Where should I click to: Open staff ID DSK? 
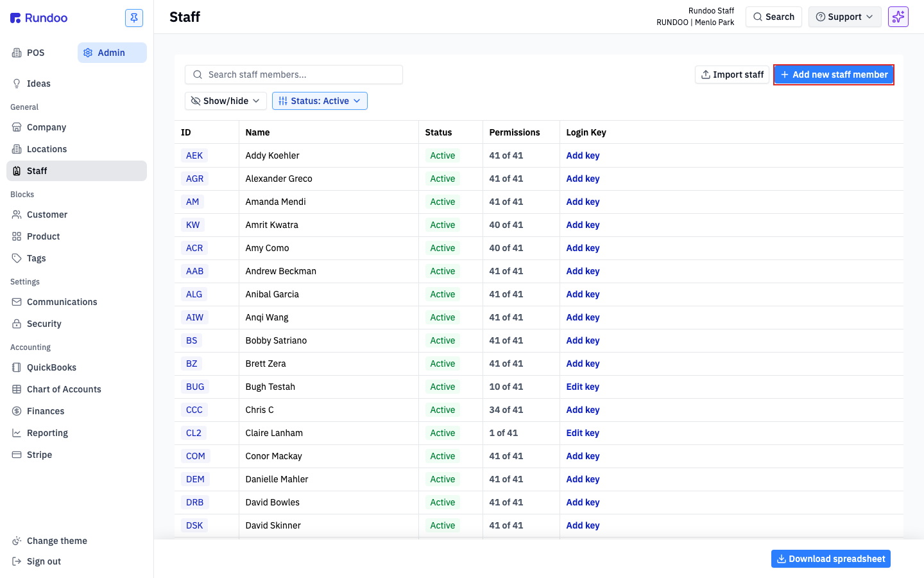coord(194,525)
